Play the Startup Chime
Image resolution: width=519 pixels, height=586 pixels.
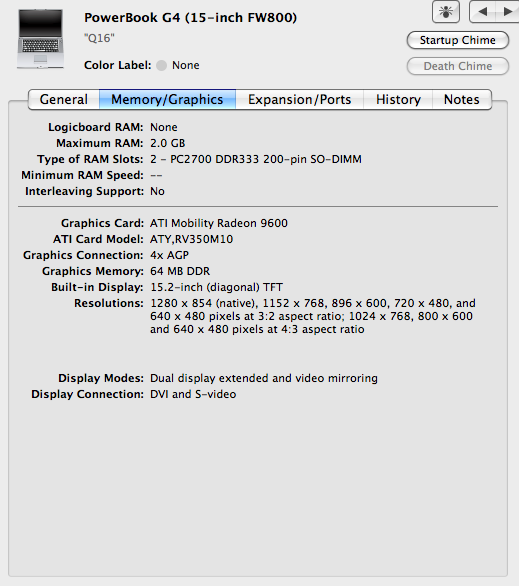tap(458, 40)
